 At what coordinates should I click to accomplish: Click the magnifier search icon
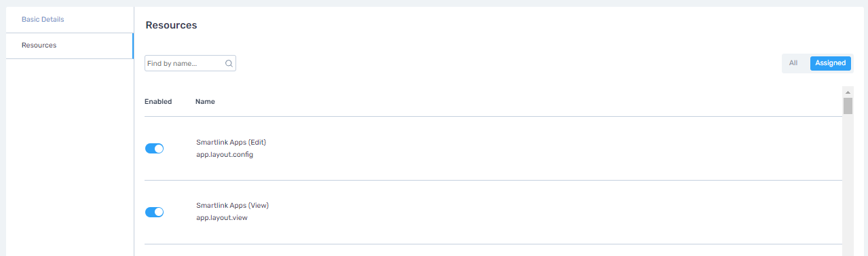click(x=229, y=64)
